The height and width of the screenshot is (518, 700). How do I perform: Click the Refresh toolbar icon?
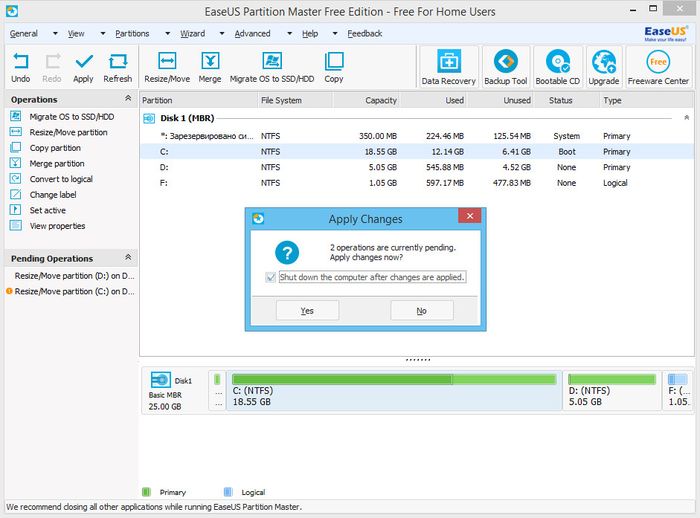tap(118, 61)
